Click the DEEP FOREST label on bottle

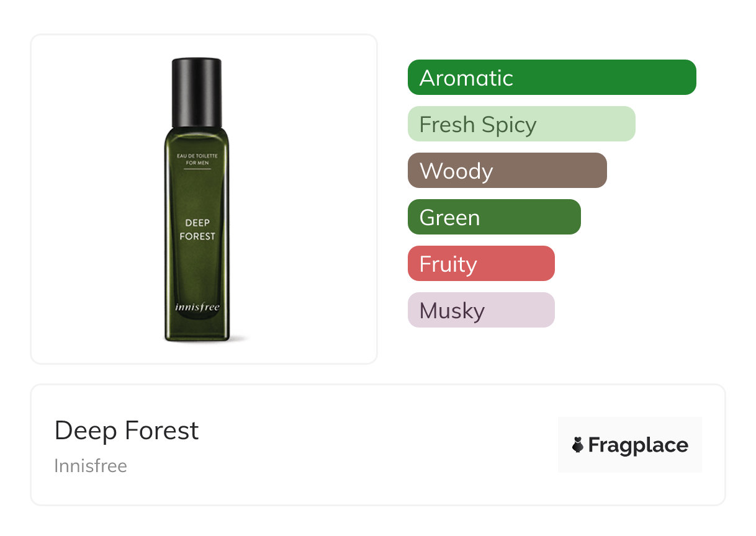tap(197, 230)
